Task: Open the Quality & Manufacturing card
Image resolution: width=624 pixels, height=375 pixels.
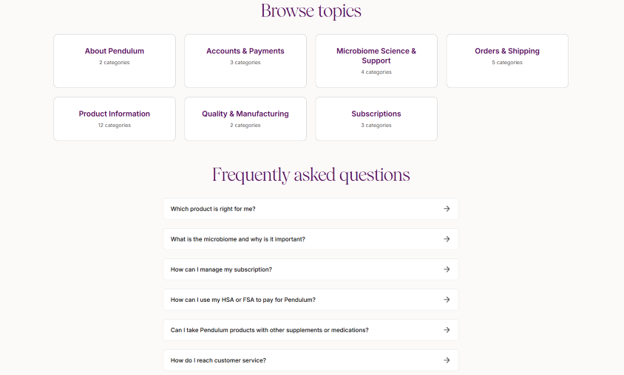Action: coord(246,119)
